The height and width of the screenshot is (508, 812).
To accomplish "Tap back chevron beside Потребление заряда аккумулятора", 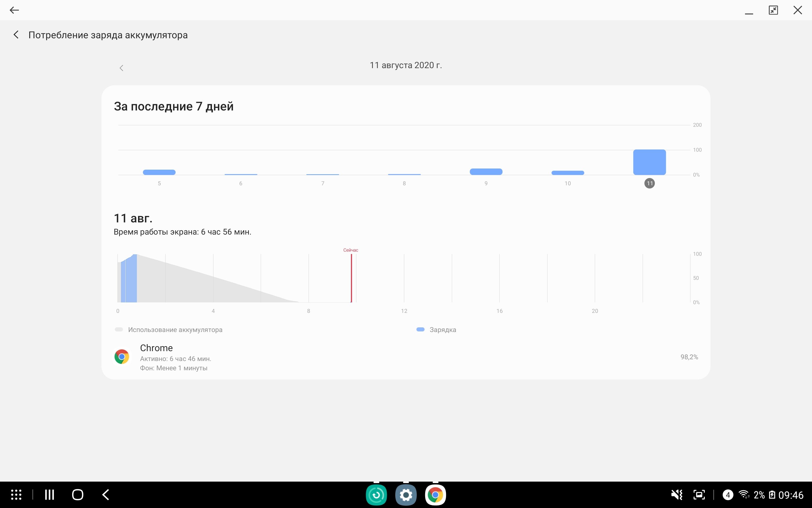I will click(x=16, y=35).
